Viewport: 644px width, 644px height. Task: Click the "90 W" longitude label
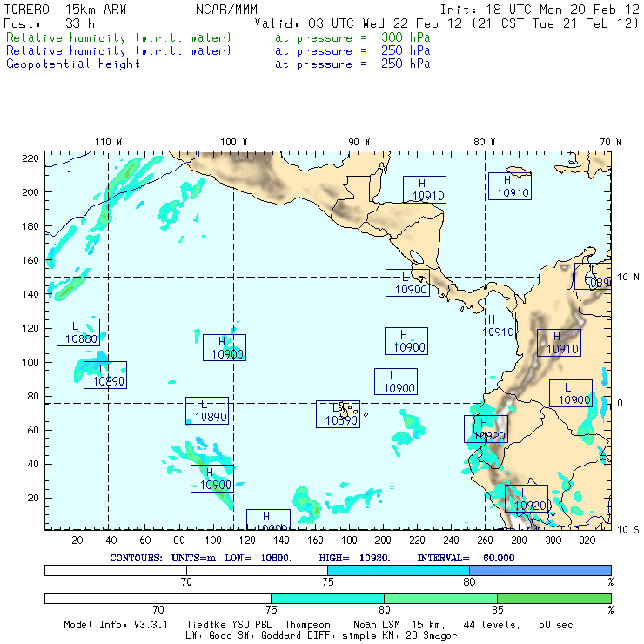359,142
